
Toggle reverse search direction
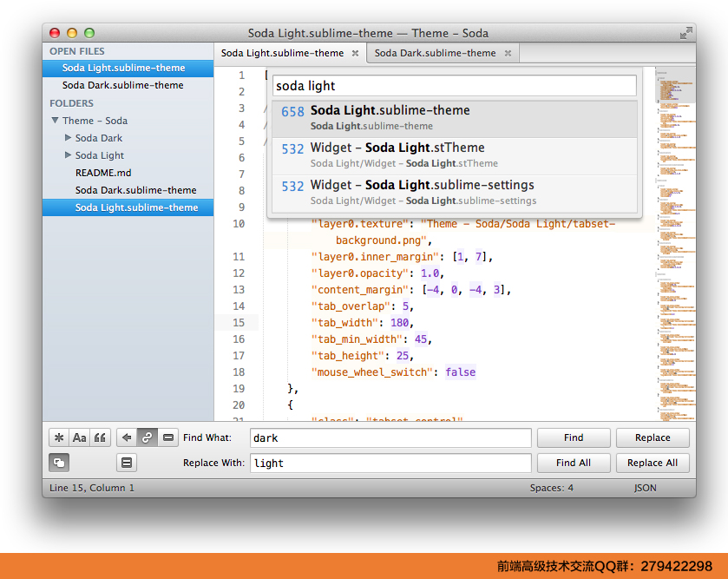pos(128,438)
